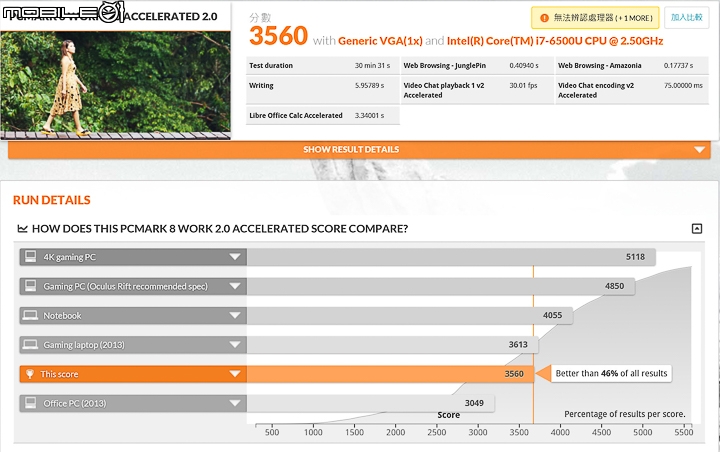Image resolution: width=720 pixels, height=452 pixels.
Task: Follow the Generic VGA(1x) link
Action: point(380,41)
